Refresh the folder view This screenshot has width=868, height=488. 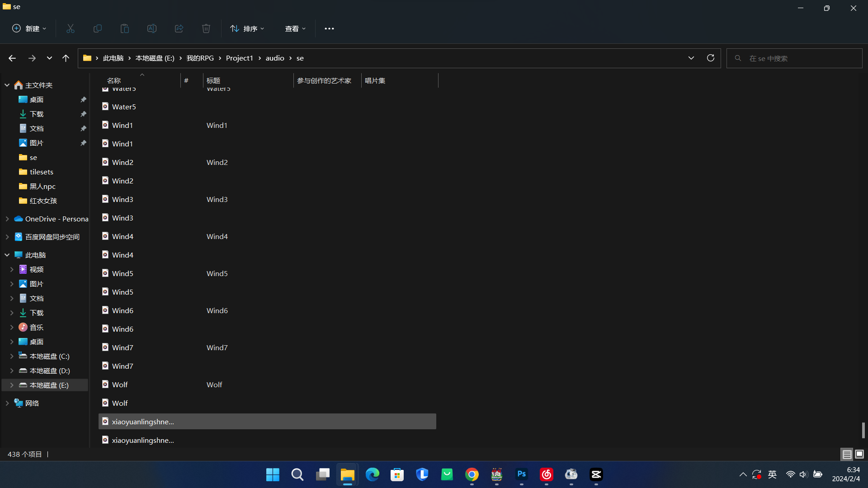tap(711, 58)
